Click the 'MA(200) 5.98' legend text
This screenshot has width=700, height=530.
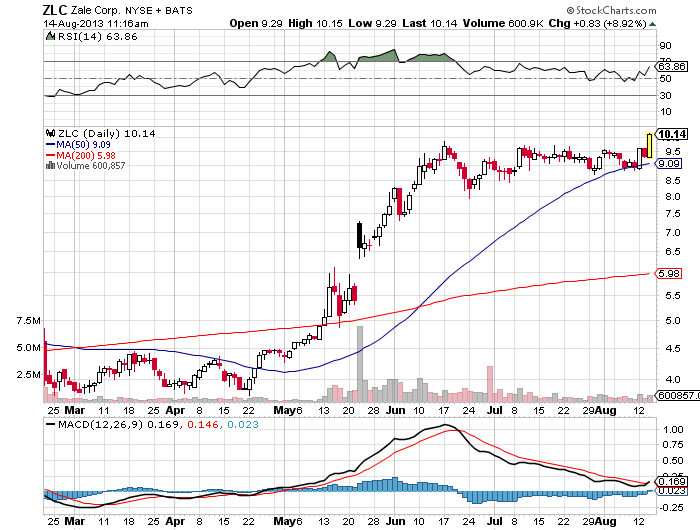86,155
